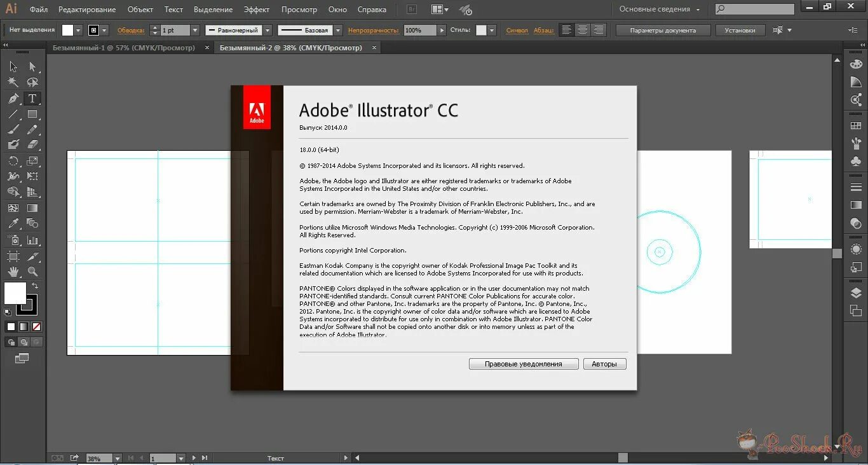868x465 pixels.
Task: Open the zoom level 38% dropdown
Action: pos(118,458)
